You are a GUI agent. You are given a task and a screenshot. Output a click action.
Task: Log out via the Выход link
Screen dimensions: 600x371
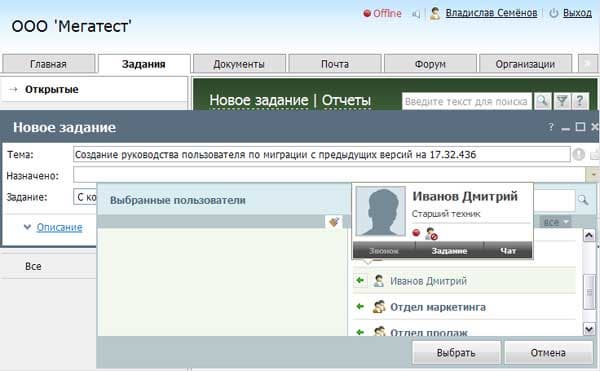(577, 13)
